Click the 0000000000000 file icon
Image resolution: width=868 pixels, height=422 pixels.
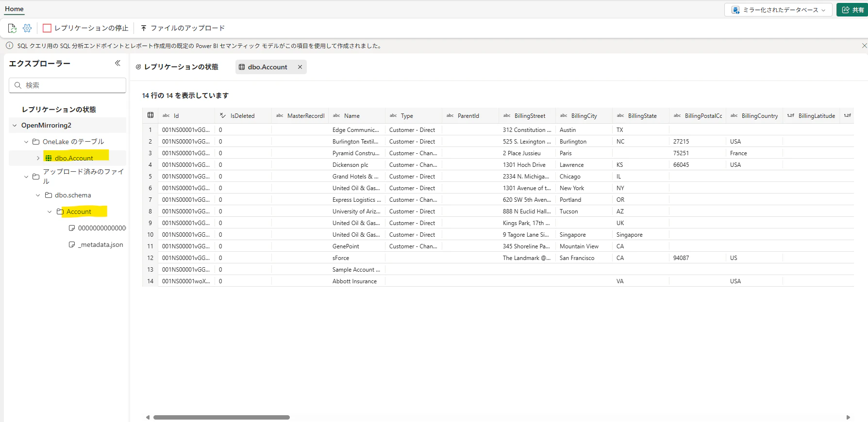[72, 228]
